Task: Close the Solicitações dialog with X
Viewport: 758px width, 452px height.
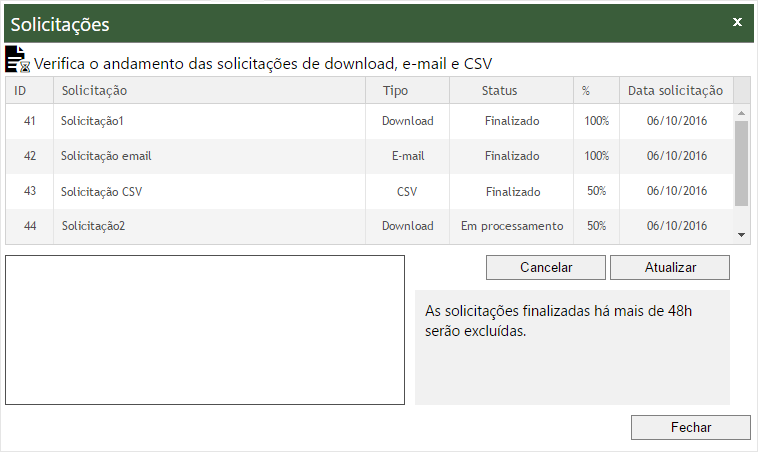Action: pos(737,22)
